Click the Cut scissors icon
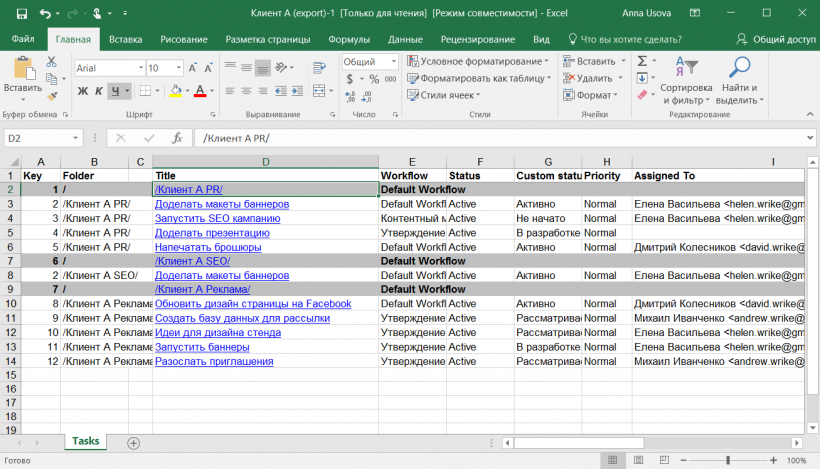Viewport: 820px width, 469px height. (x=51, y=62)
